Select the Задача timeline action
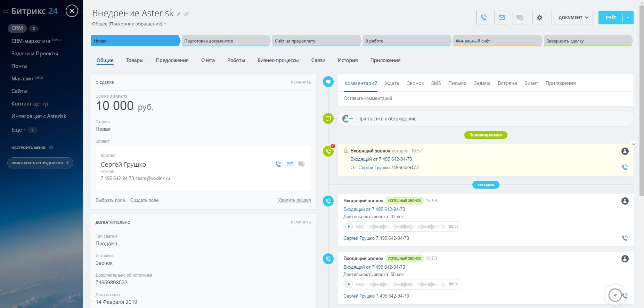The image size is (644, 308). pos(482,83)
